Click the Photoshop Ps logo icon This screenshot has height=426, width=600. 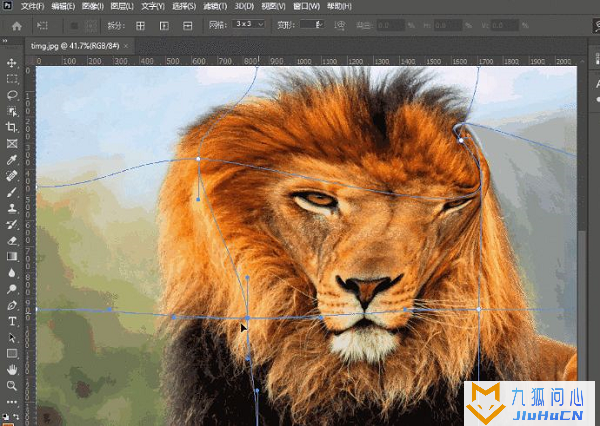tap(7, 5)
